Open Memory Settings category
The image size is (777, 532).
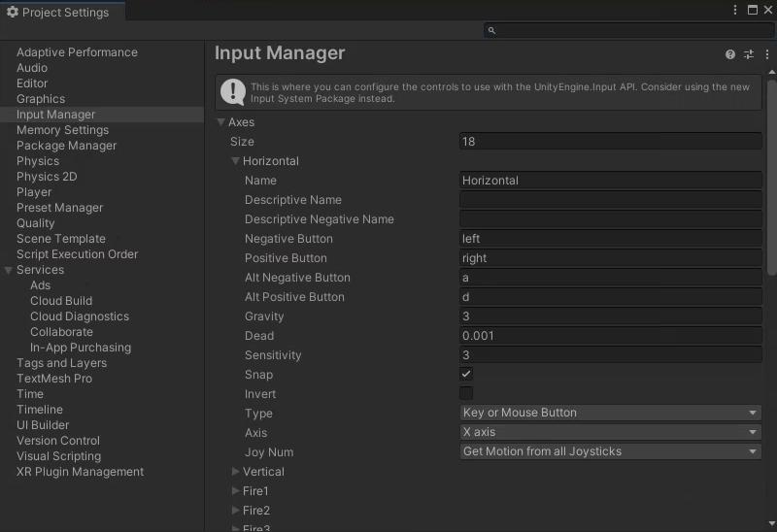(62, 130)
